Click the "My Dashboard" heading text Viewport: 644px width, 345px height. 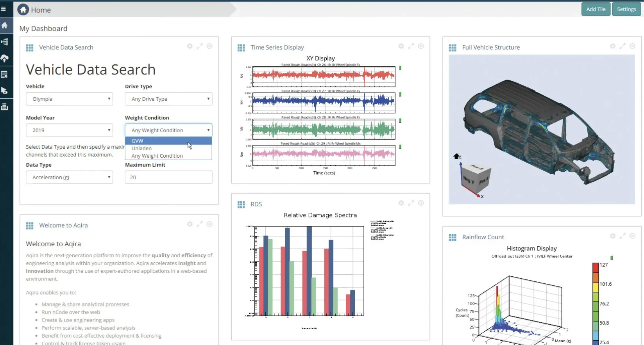(43, 28)
